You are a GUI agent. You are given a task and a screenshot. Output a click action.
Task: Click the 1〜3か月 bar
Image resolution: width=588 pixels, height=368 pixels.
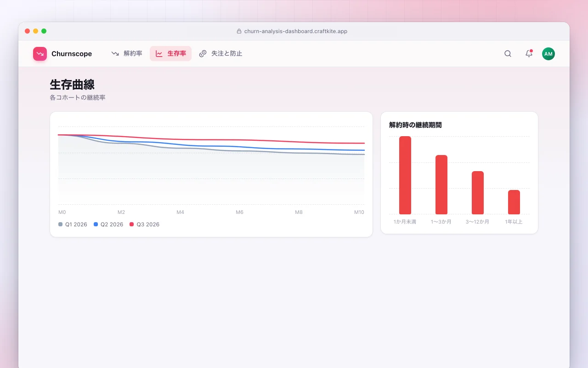click(x=441, y=184)
